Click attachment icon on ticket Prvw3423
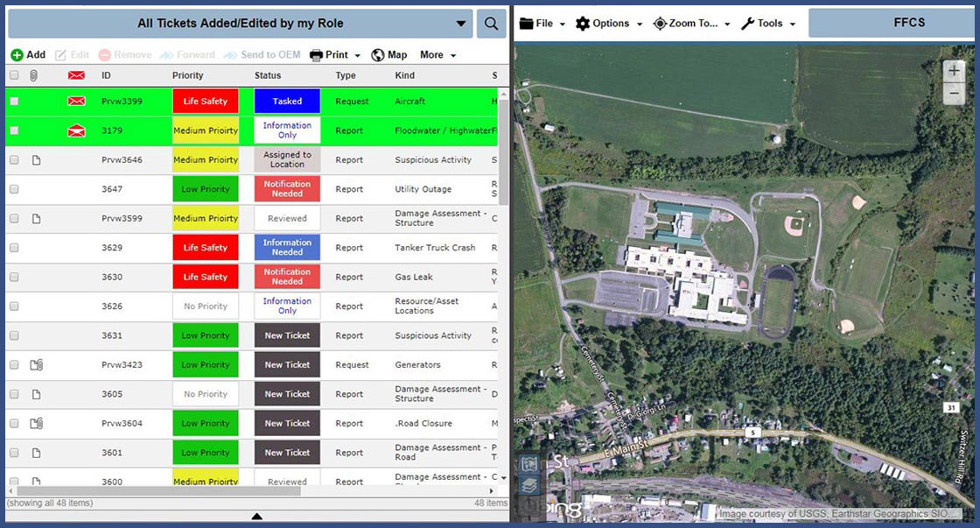 click(37, 365)
